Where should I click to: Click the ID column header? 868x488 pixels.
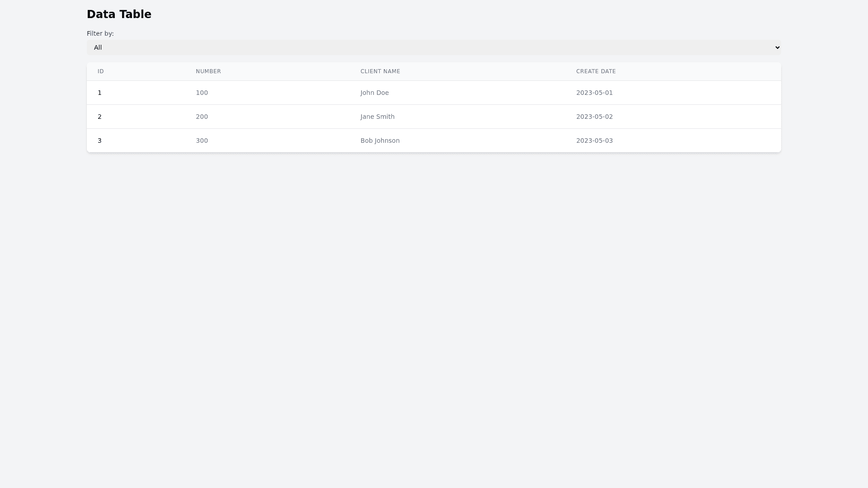(101, 71)
